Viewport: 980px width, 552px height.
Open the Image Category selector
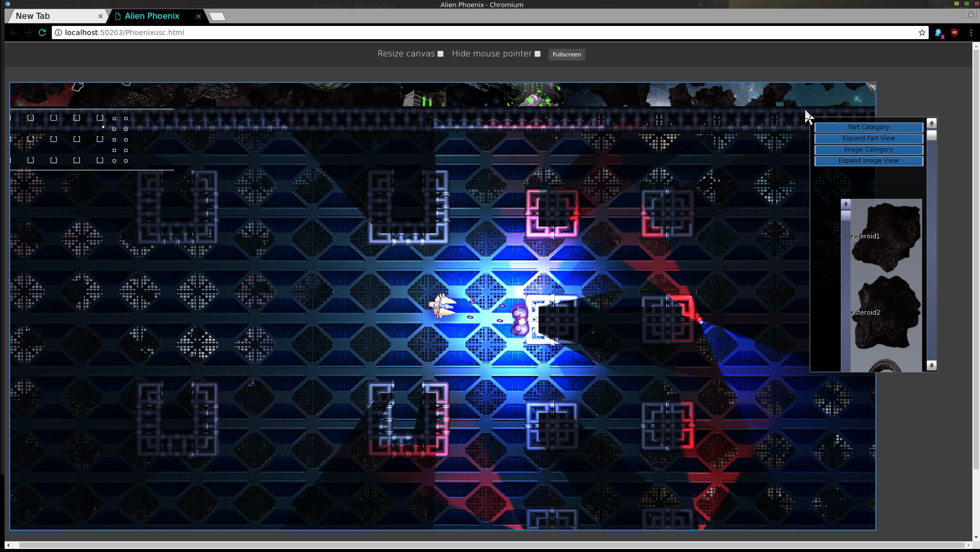868,149
